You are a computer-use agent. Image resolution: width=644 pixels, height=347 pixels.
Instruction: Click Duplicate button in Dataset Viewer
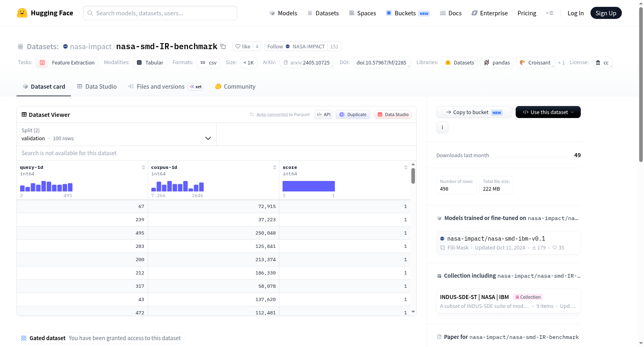click(353, 114)
